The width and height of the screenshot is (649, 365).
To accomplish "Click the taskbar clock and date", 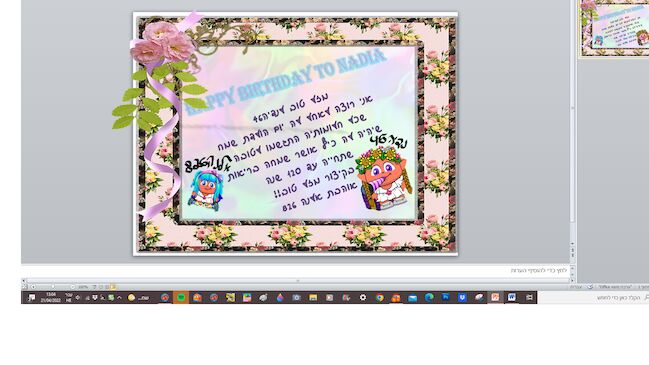I will 50,297.
